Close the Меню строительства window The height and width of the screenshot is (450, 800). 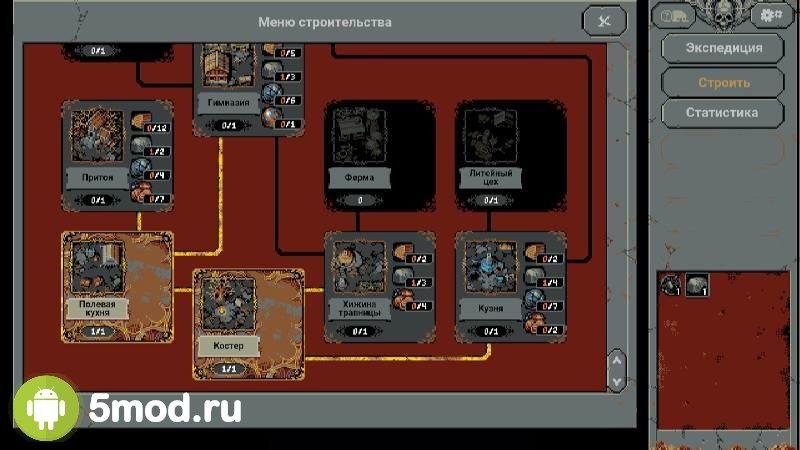click(x=603, y=21)
